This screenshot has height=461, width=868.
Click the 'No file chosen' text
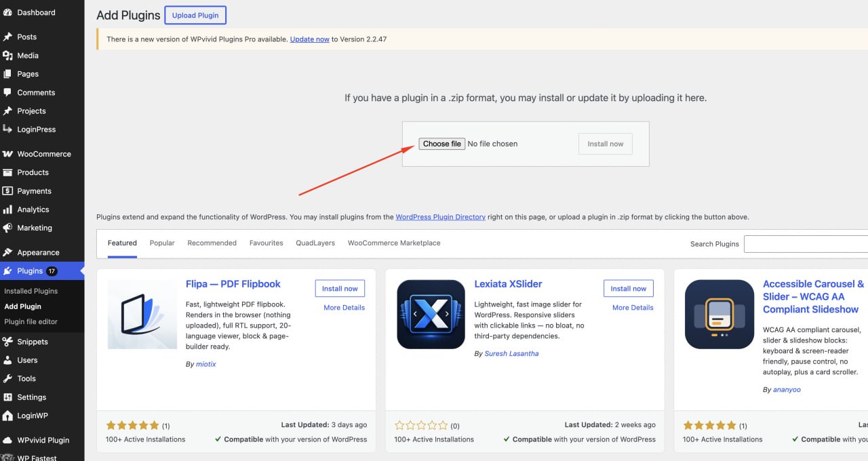[x=493, y=144]
